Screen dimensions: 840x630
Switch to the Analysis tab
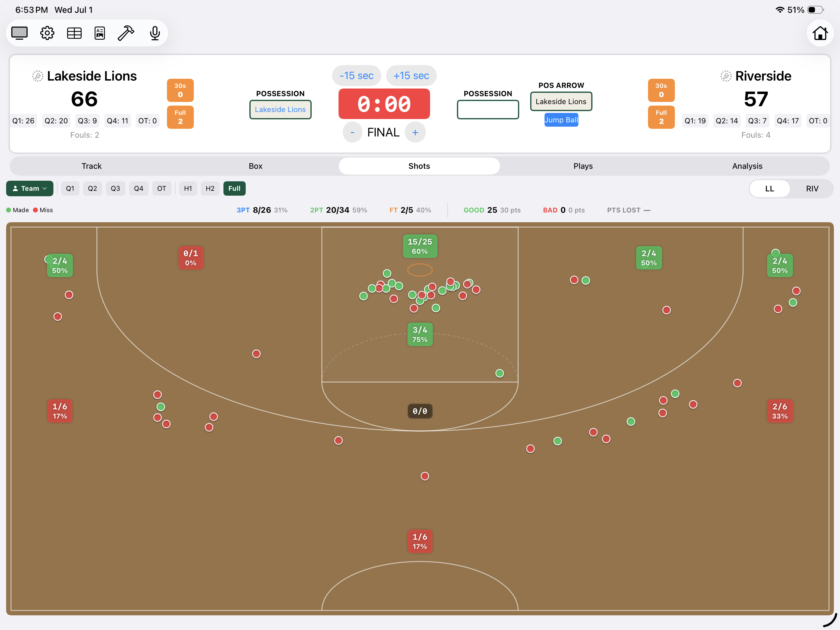tap(747, 166)
